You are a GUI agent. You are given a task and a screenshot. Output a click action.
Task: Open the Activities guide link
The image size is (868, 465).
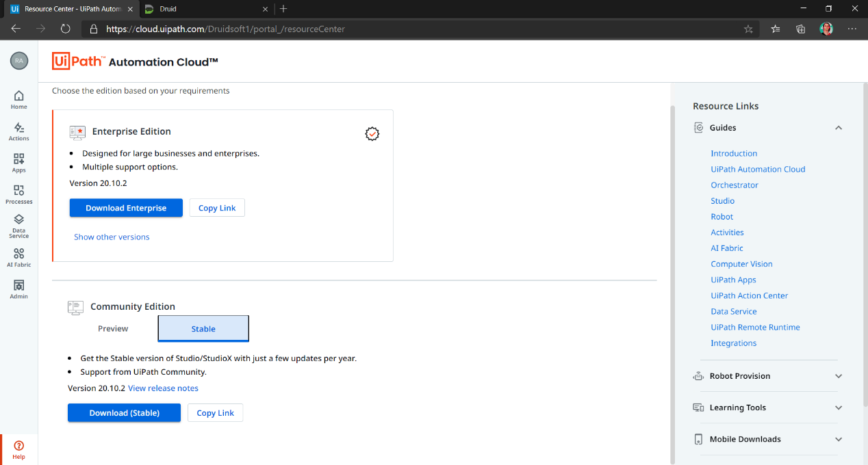point(727,232)
